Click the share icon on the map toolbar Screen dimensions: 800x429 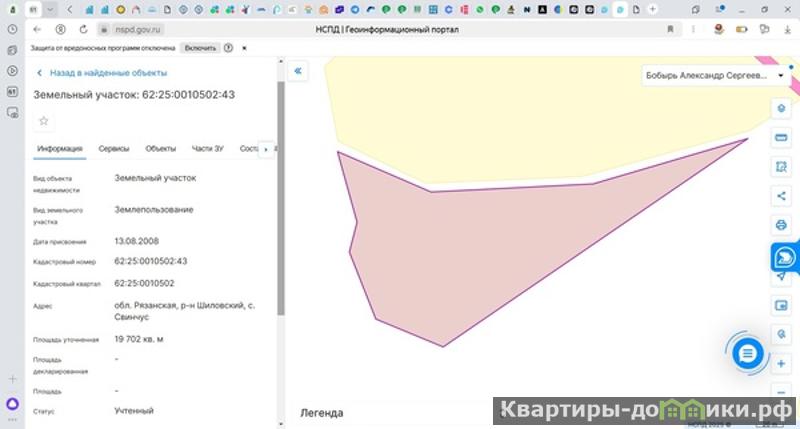pyautogui.click(x=781, y=195)
